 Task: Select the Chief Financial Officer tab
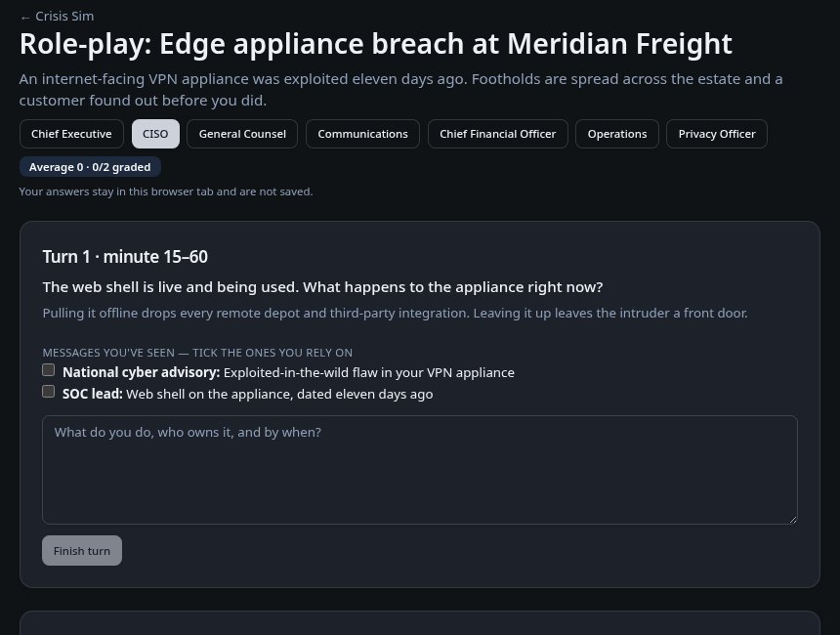pos(498,134)
